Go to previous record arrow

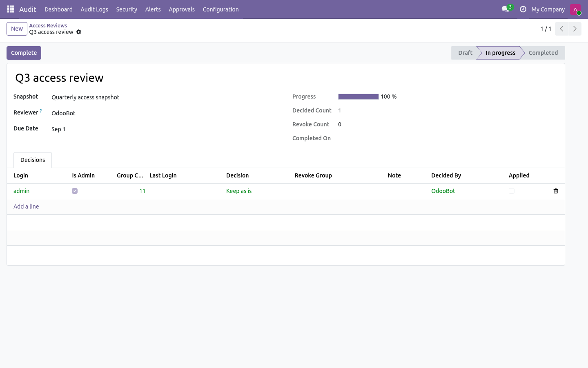click(561, 29)
